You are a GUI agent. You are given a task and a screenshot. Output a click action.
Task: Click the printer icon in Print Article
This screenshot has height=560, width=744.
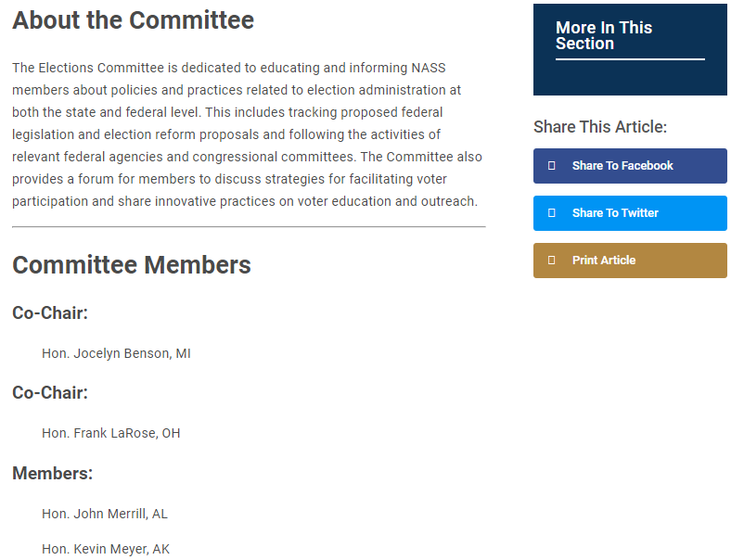(x=551, y=260)
